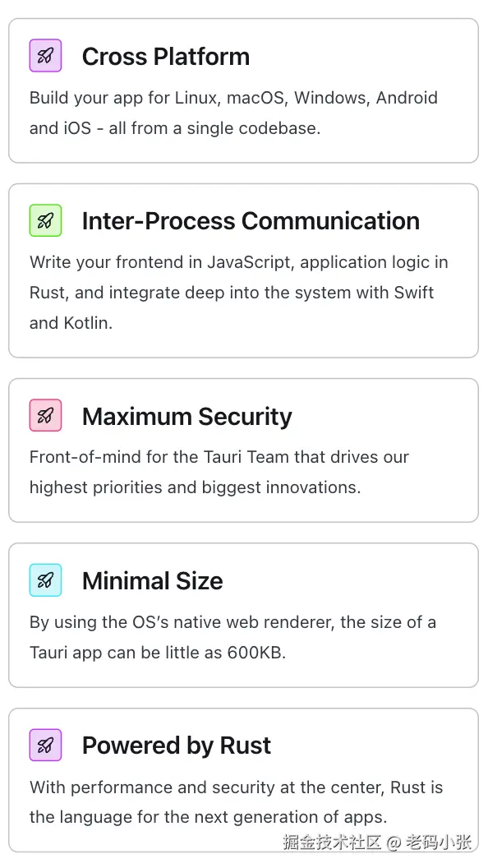Select the Maximum Security heading
The image size is (488, 868).
click(x=187, y=416)
